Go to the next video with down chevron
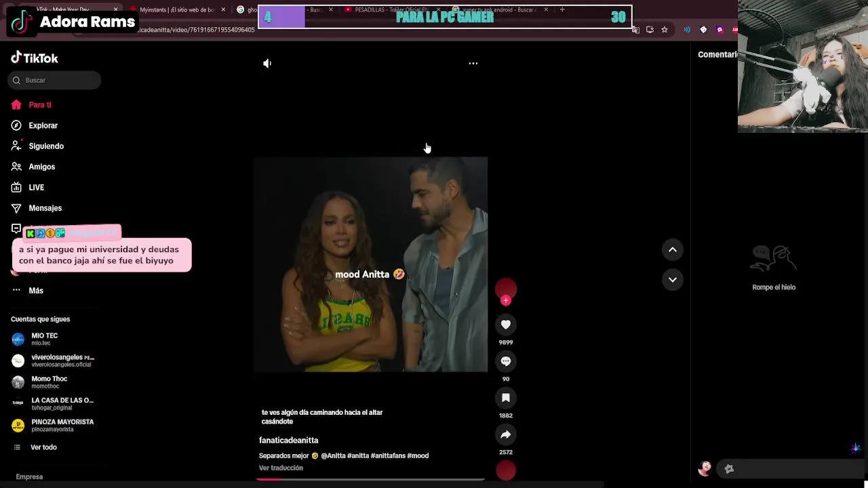Viewport: 868px width, 488px height. coord(673,280)
